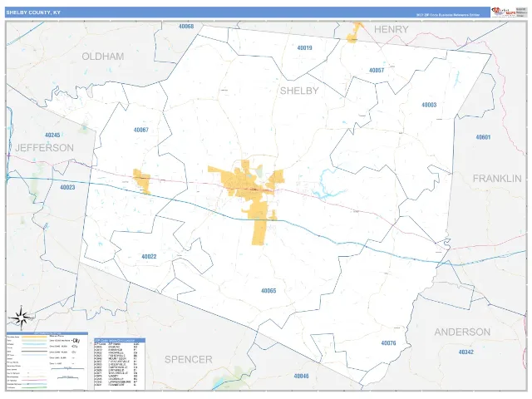This screenshot has width=532, height=399.
Task: Click the ZIP label 40057
Action: (x=377, y=70)
